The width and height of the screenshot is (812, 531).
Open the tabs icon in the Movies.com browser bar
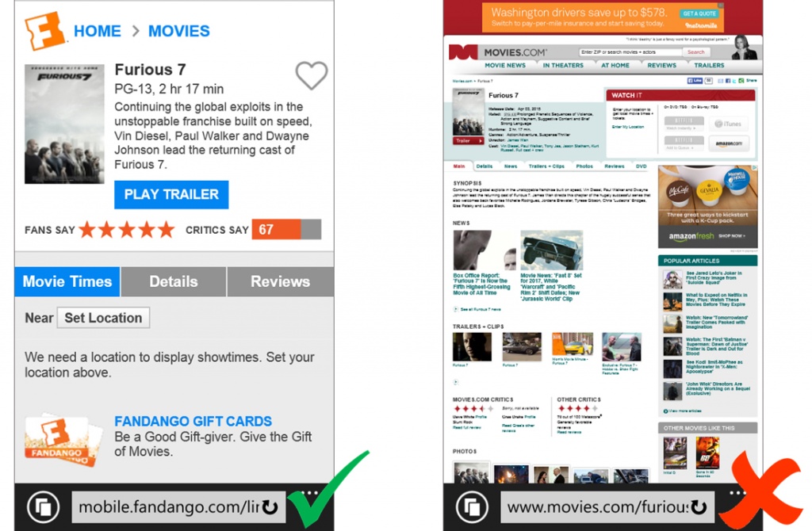[x=472, y=506]
